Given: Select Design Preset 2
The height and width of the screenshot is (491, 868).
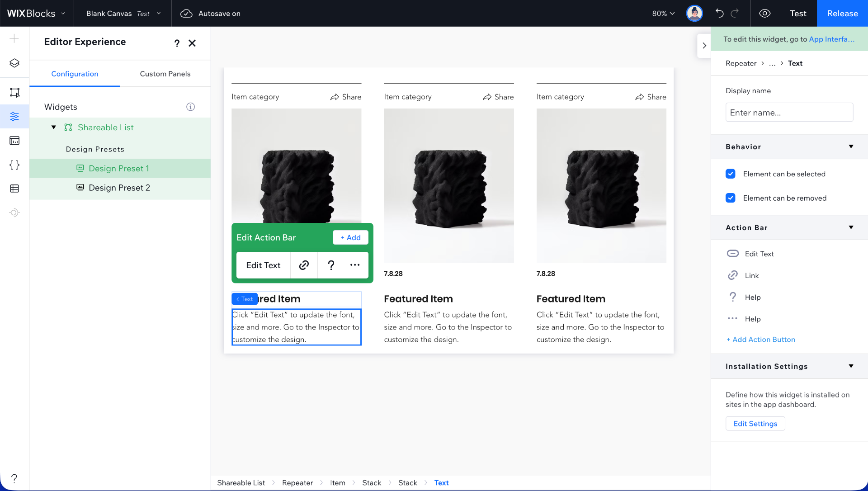Looking at the screenshot, I should coord(120,188).
